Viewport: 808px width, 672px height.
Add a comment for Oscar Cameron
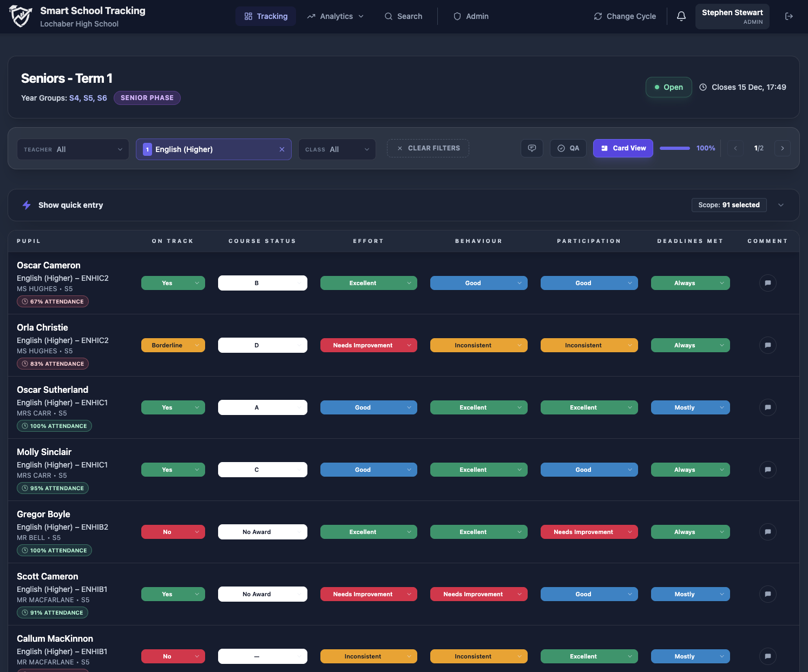767,282
